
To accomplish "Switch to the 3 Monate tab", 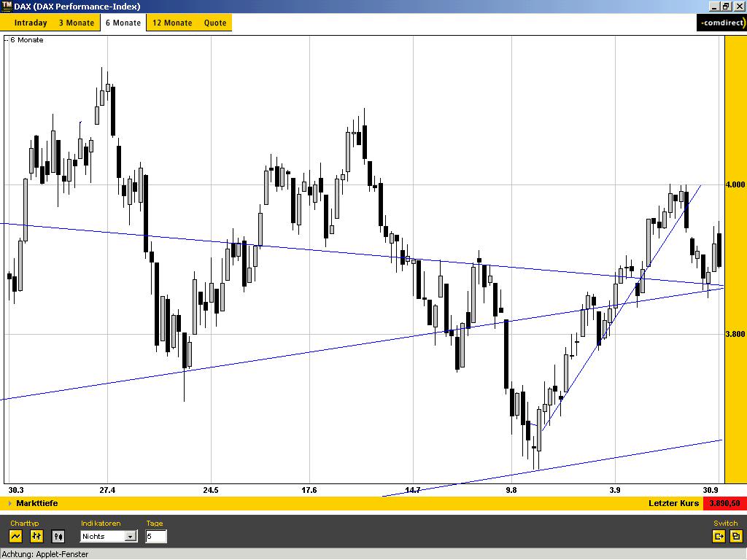I will click(x=77, y=23).
